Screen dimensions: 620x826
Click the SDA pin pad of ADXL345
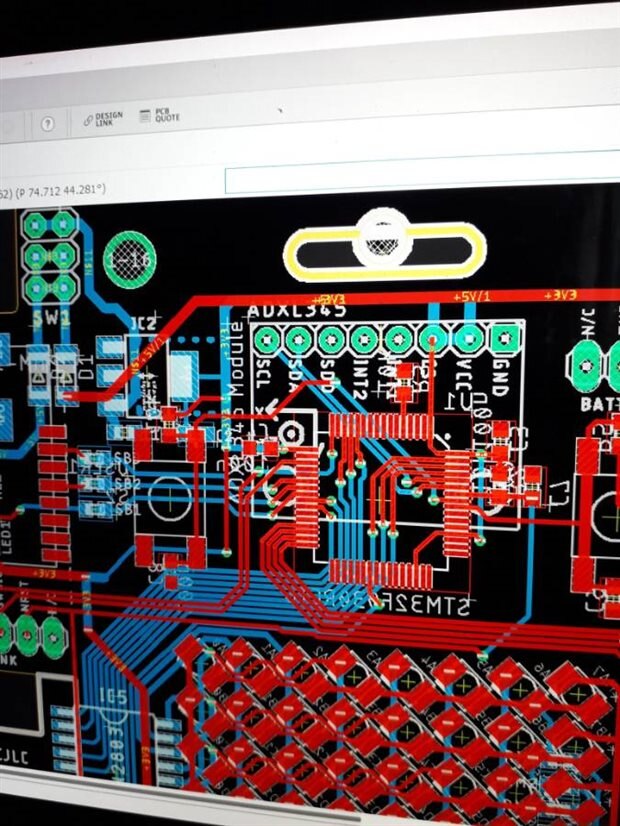300,340
